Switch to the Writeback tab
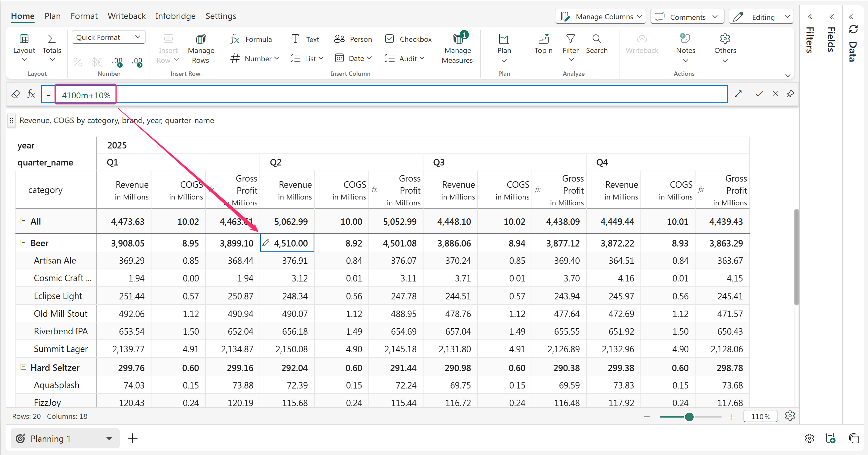 click(x=126, y=16)
